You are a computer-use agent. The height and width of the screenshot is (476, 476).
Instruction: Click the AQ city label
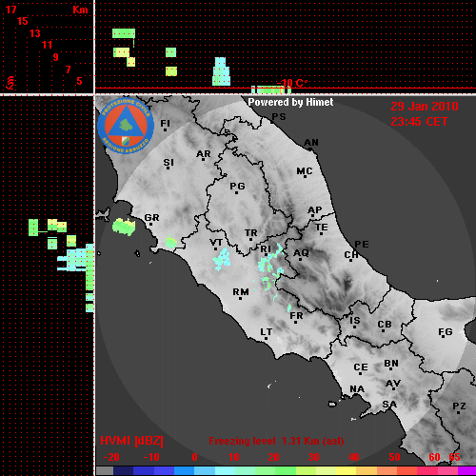tap(301, 253)
